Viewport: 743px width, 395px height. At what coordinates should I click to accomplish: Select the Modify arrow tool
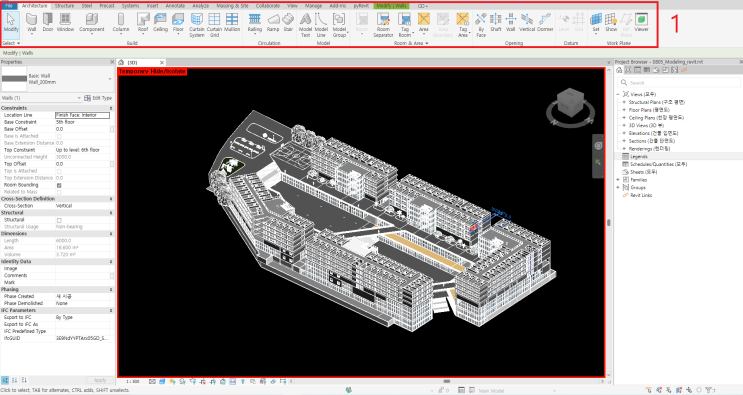[11, 22]
